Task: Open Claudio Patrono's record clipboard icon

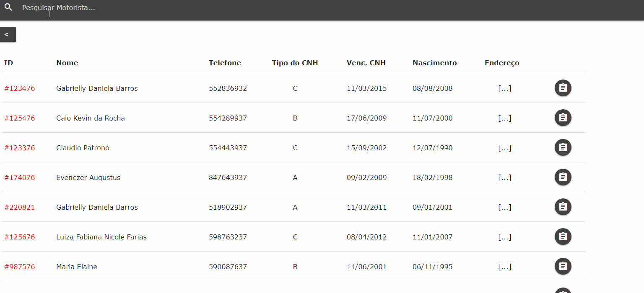Action: tap(563, 147)
